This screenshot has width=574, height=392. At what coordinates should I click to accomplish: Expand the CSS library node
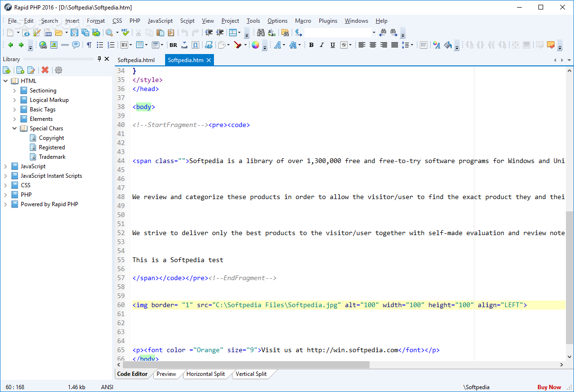(x=6, y=185)
